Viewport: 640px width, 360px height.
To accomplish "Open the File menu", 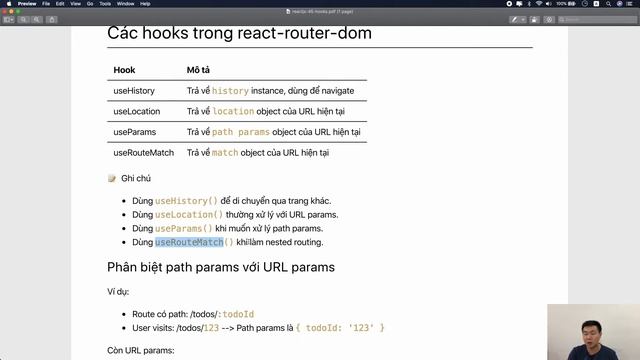I will coord(46,4).
